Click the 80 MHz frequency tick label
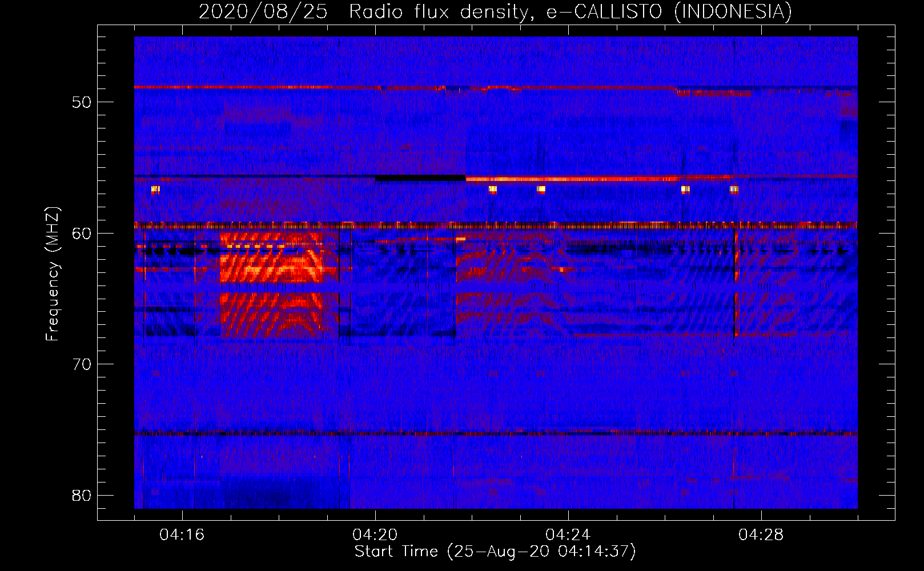 click(x=82, y=495)
